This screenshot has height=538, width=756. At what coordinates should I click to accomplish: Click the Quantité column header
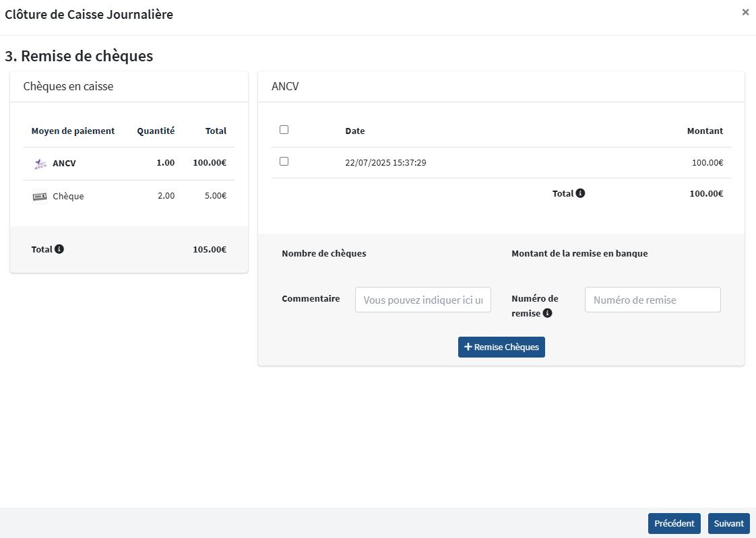(x=156, y=131)
